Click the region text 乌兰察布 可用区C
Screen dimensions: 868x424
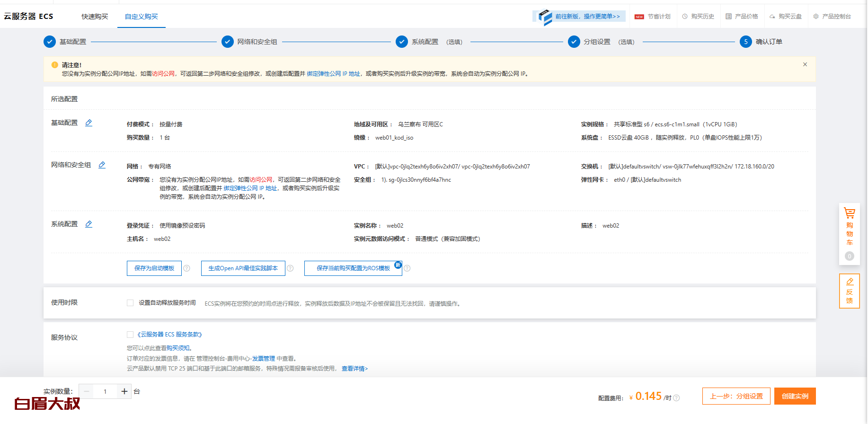click(x=420, y=124)
